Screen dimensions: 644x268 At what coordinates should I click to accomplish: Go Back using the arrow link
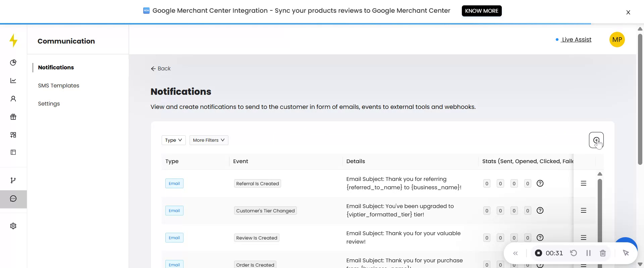[x=161, y=69]
